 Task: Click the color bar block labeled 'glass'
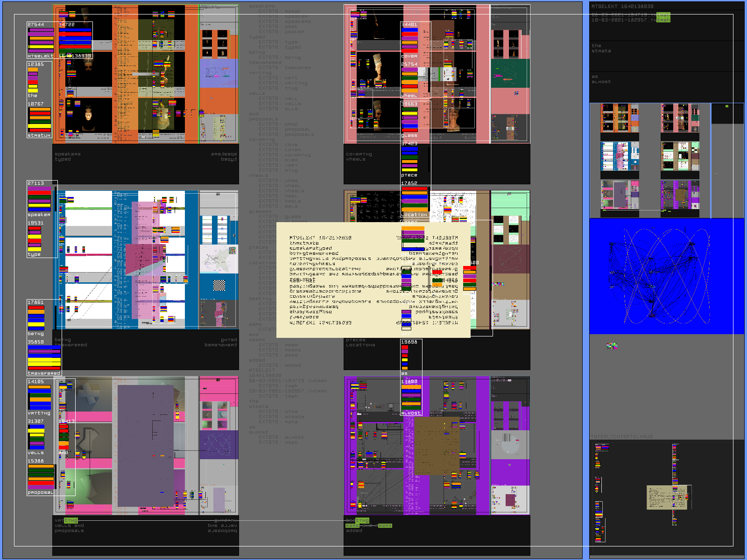[409, 119]
